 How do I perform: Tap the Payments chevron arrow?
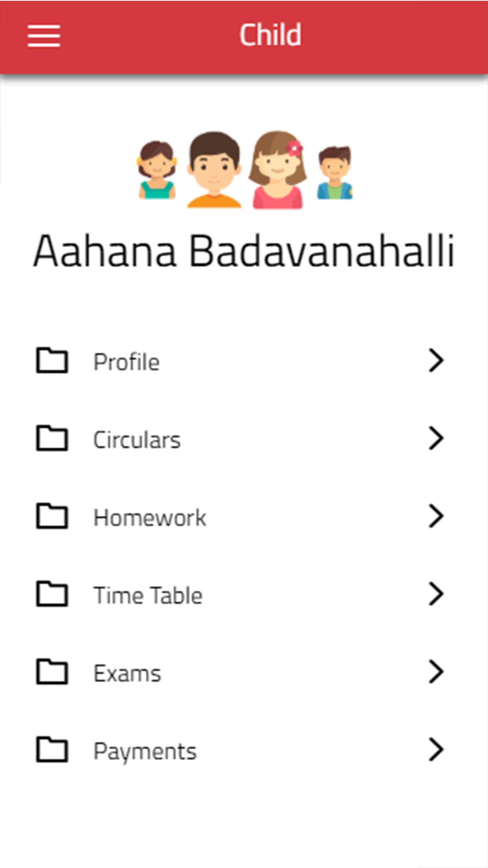(x=436, y=749)
